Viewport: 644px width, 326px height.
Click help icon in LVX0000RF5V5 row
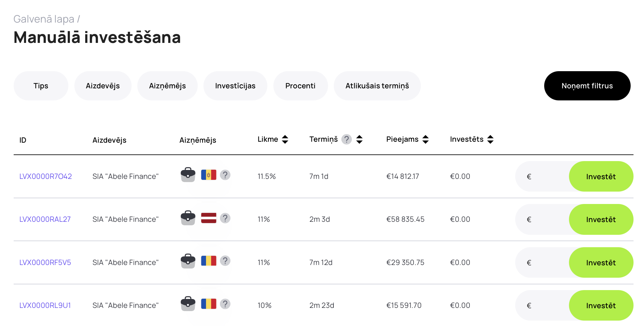pyautogui.click(x=225, y=261)
